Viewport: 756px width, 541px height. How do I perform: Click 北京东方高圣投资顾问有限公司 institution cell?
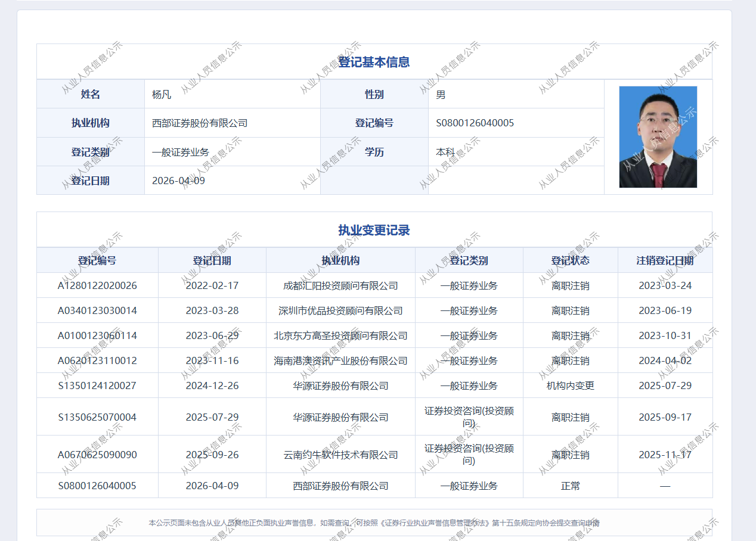click(340, 335)
